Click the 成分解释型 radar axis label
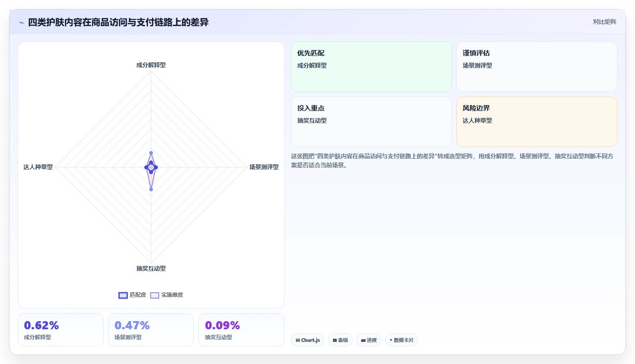Image resolution: width=635 pixels, height=364 pixels. point(151,65)
